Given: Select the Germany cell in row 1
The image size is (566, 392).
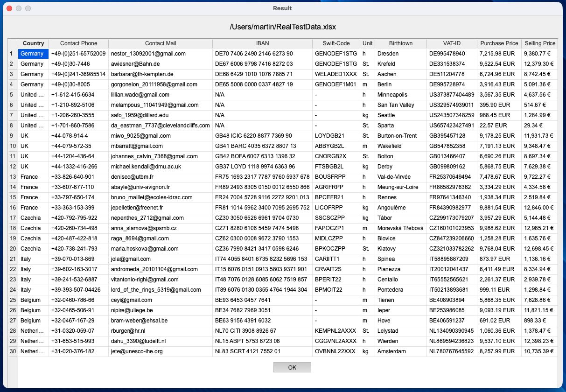Looking at the screenshot, I should 33,54.
